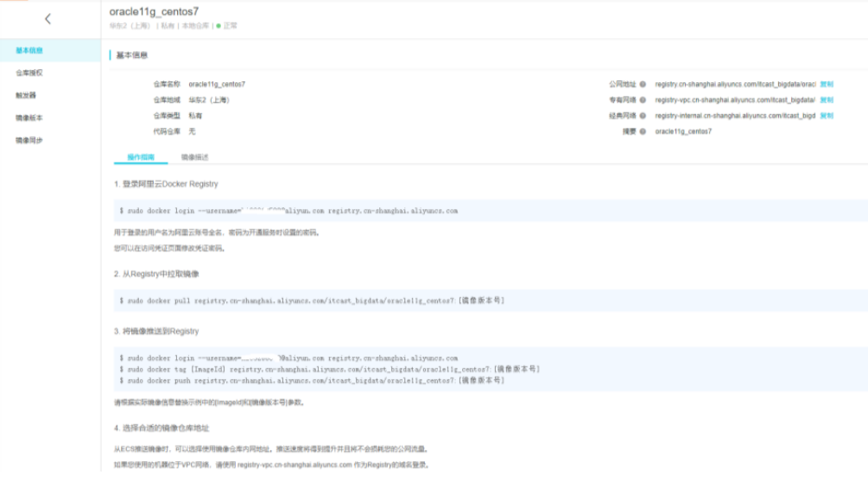The height and width of the screenshot is (494, 868).
Task: Select 基本信息 in the sidebar
Action: point(50,50)
